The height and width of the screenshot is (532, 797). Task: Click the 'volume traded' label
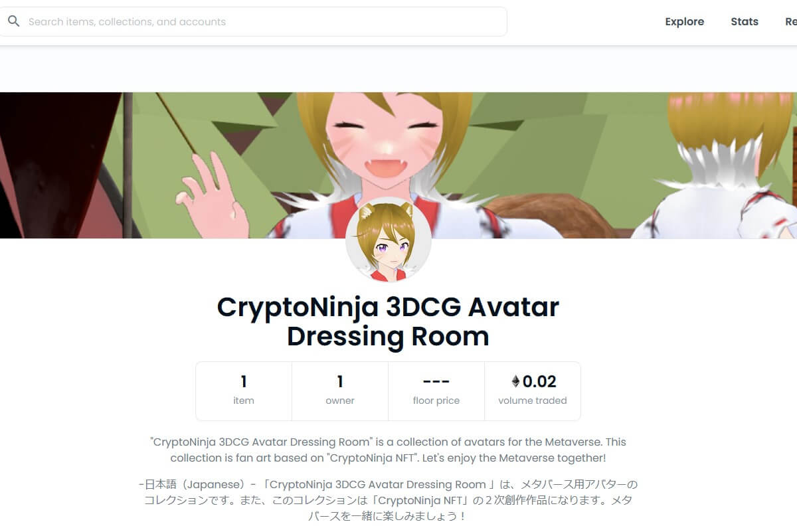coord(533,400)
